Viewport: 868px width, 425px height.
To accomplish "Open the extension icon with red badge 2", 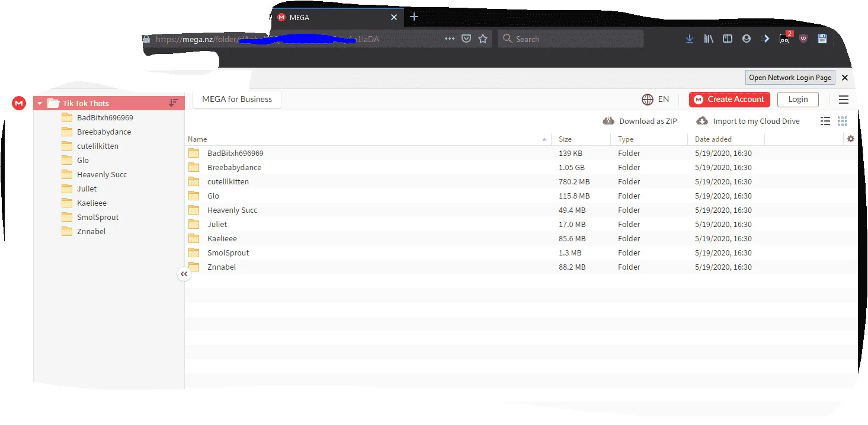I will 785,38.
